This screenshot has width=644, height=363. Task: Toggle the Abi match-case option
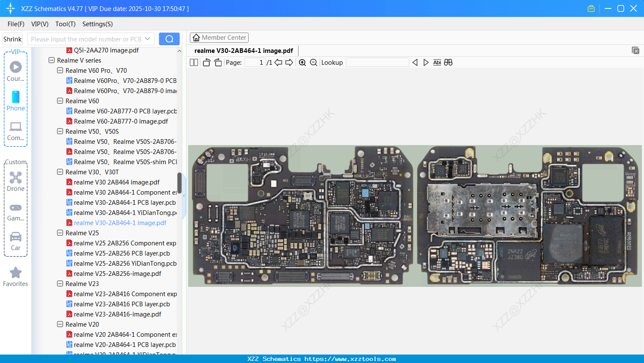pos(437,63)
